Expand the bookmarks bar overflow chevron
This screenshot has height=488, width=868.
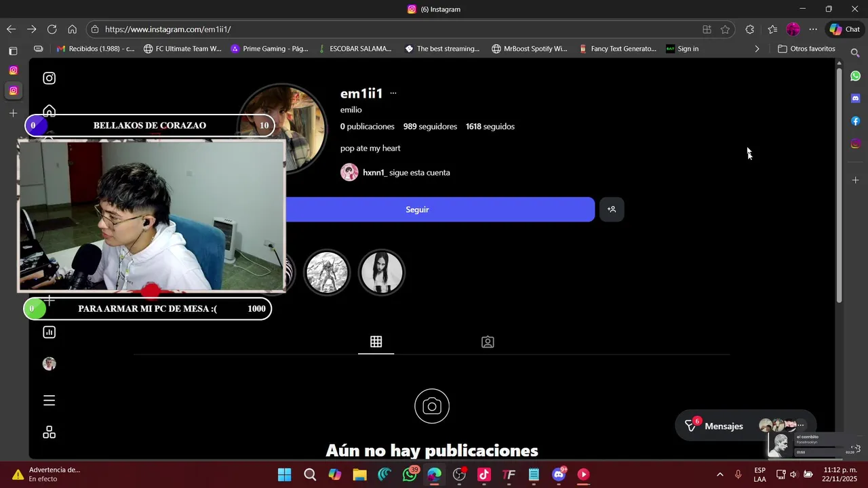pos(757,49)
